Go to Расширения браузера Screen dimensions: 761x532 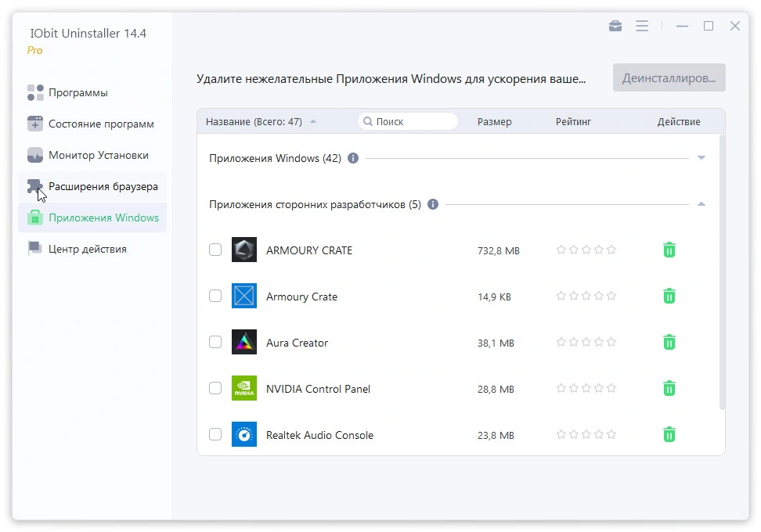(x=92, y=186)
